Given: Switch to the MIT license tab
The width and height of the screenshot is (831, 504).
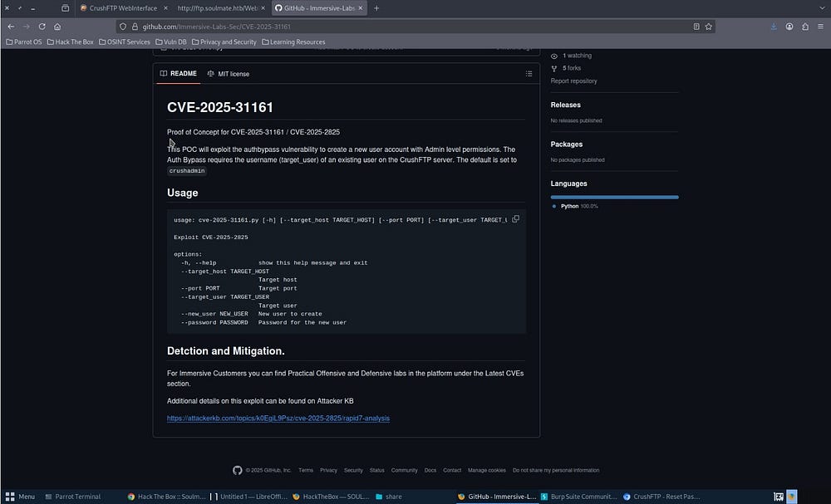Looking at the screenshot, I should click(x=229, y=74).
